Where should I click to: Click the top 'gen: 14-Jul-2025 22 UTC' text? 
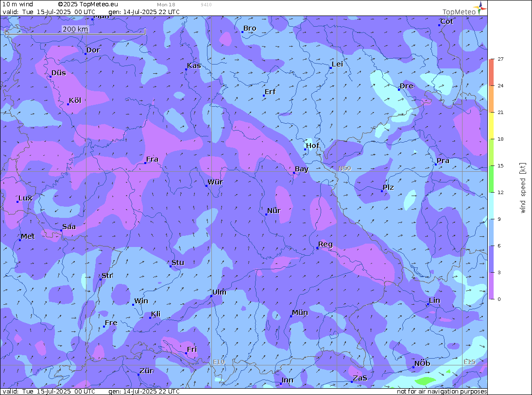tap(144, 12)
